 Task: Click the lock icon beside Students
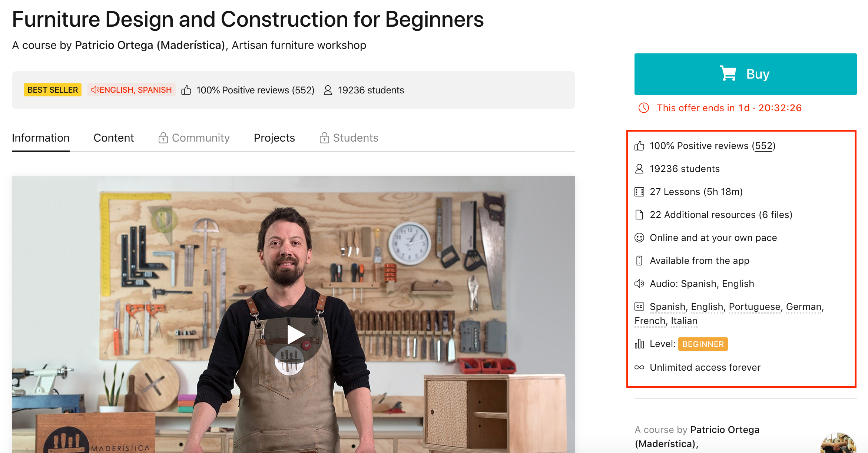click(324, 138)
